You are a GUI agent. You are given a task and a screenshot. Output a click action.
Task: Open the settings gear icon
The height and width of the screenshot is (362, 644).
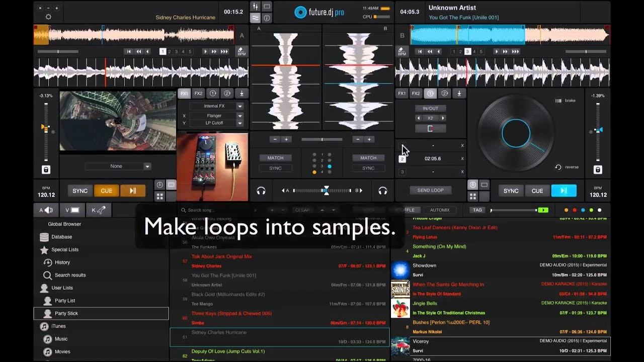point(48,17)
